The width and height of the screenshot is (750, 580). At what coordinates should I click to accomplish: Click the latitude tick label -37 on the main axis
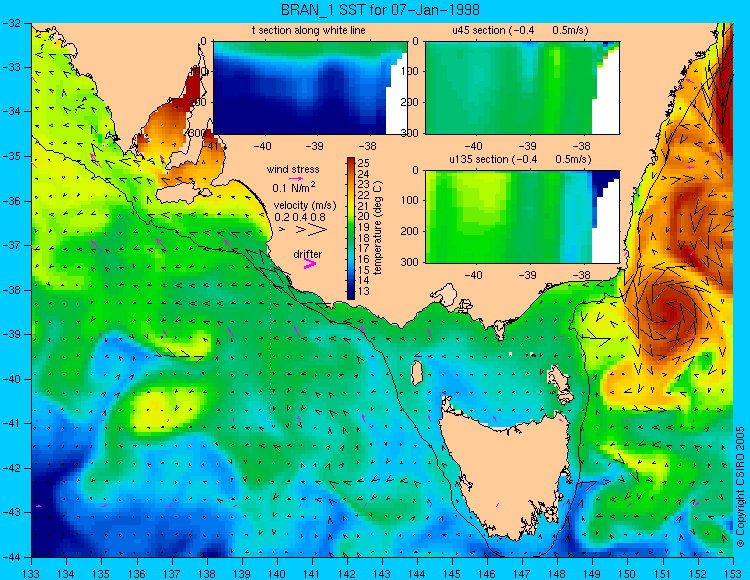11,245
